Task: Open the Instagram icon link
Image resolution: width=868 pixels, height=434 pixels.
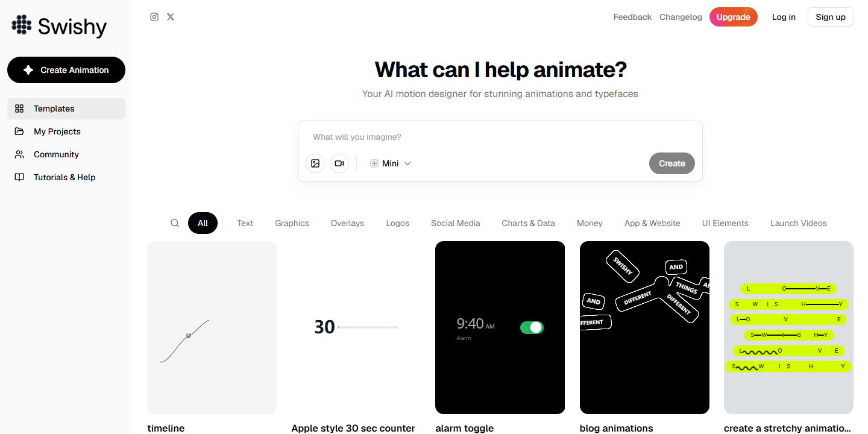Action: click(154, 17)
